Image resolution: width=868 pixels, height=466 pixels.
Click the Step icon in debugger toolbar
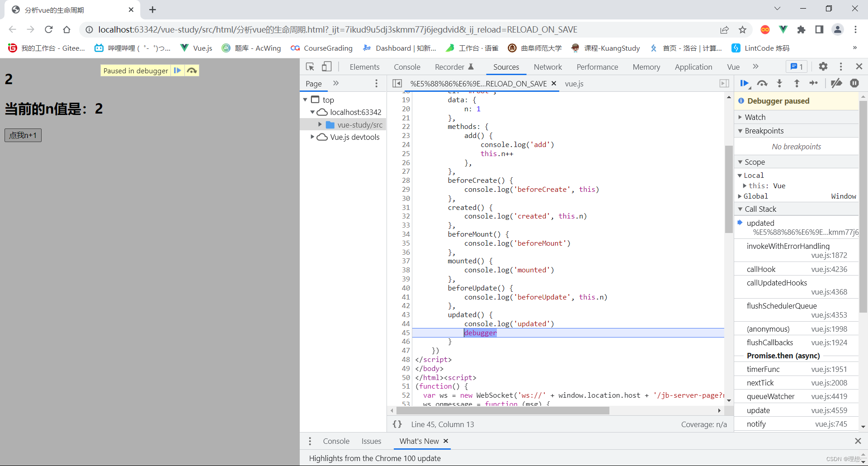coord(814,83)
